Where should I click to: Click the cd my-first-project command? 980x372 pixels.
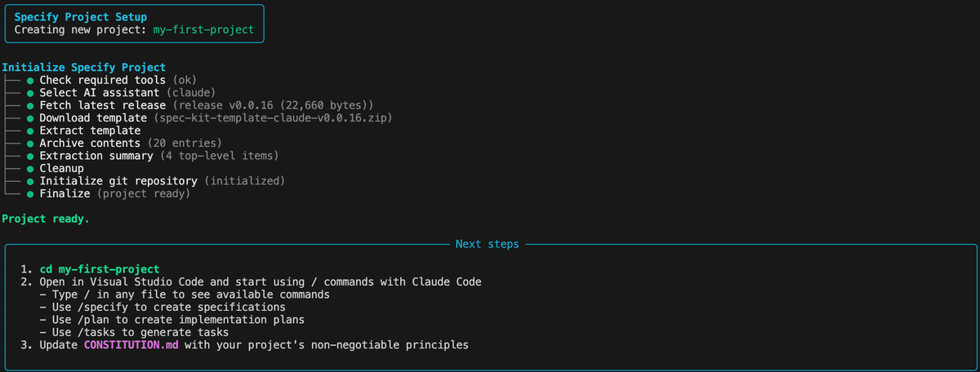point(100,269)
